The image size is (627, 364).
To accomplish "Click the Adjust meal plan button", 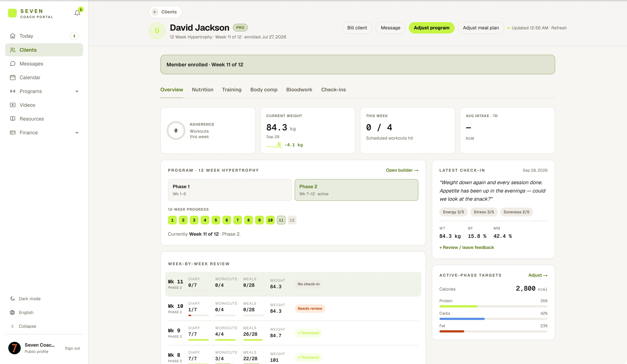I will pyautogui.click(x=481, y=28).
